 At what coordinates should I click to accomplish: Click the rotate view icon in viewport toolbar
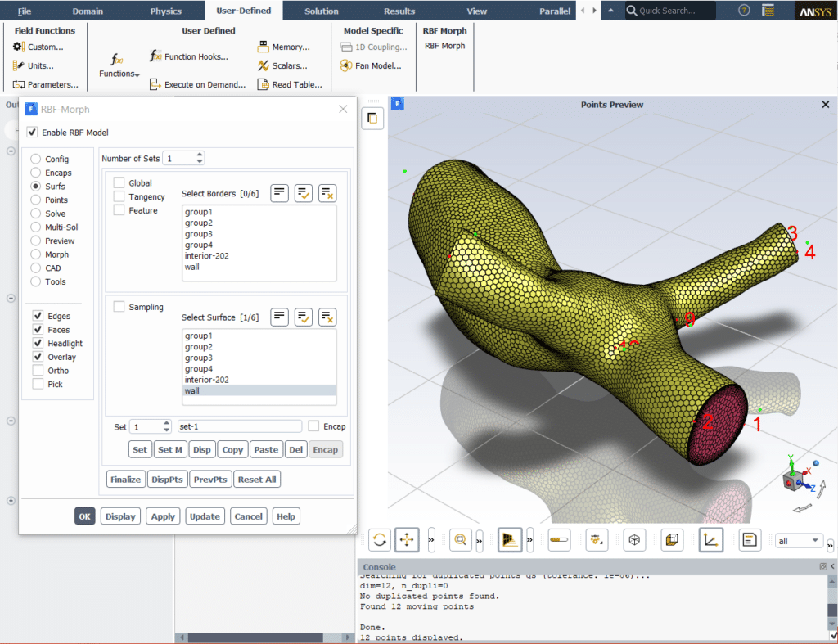[380, 539]
